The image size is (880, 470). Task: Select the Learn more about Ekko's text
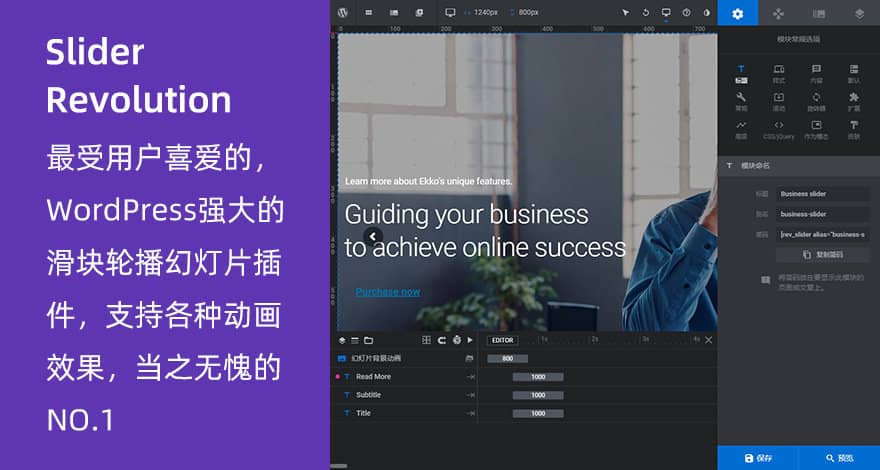428,181
